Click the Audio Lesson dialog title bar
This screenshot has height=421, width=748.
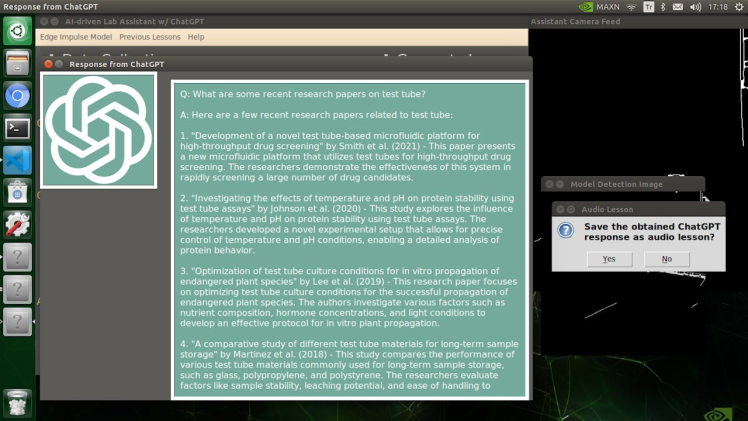[x=638, y=209]
